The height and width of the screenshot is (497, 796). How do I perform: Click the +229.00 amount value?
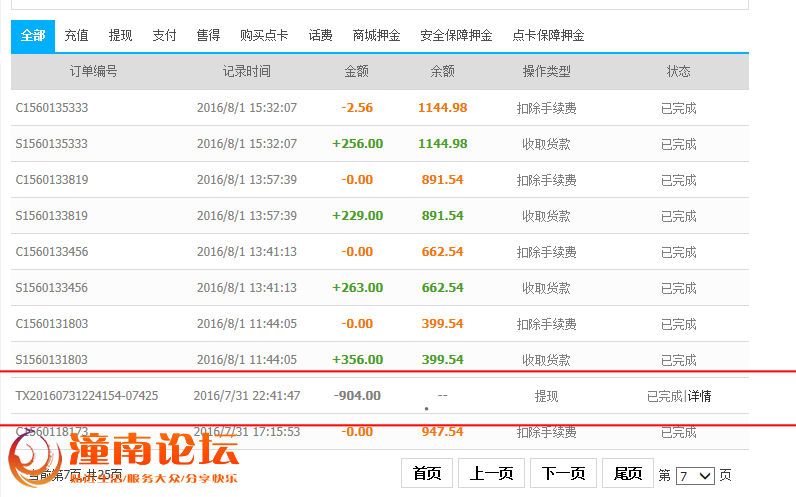click(x=357, y=216)
